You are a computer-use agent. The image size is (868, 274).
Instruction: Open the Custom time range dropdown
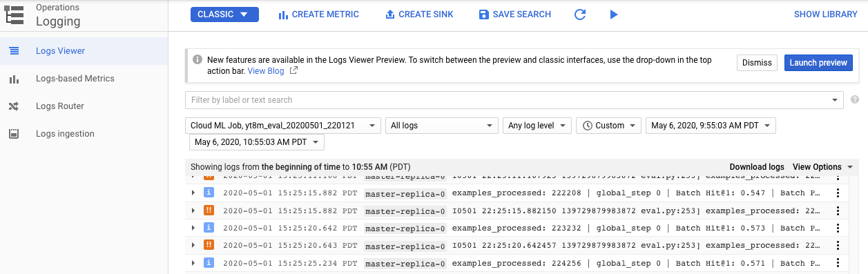tap(609, 126)
